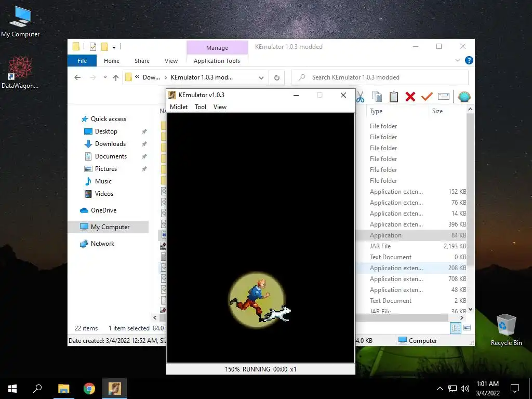
Task: Open the Home ribbon tab
Action: pos(112,61)
